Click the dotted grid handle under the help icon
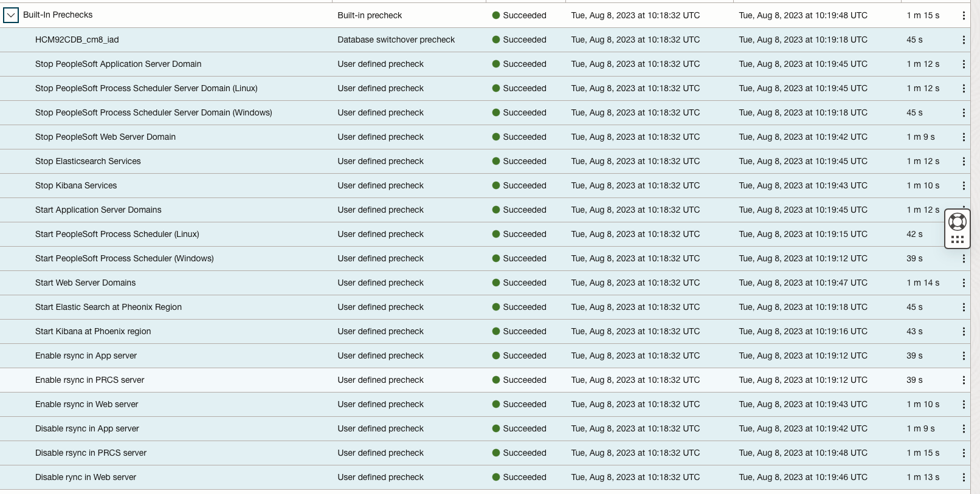Screen dimensions: 980x494 tap(958, 239)
